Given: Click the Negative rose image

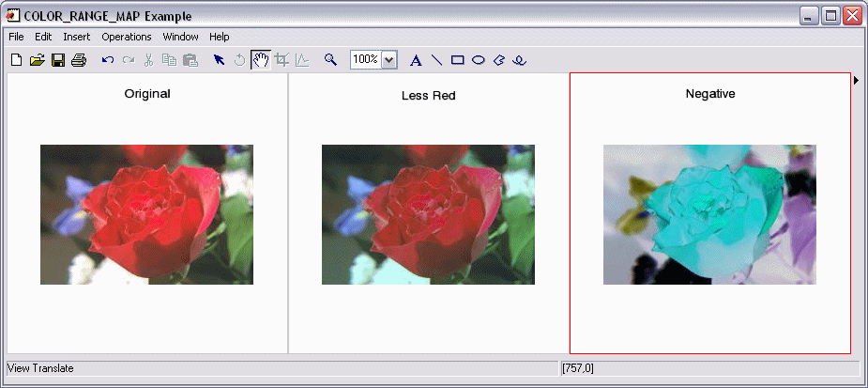Looking at the screenshot, I should click(x=709, y=214).
